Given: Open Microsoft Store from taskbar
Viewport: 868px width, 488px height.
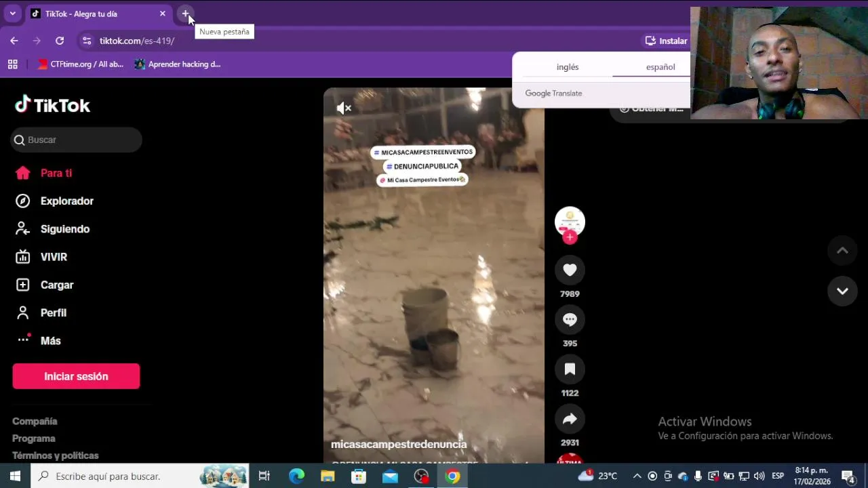Looking at the screenshot, I should point(359,476).
